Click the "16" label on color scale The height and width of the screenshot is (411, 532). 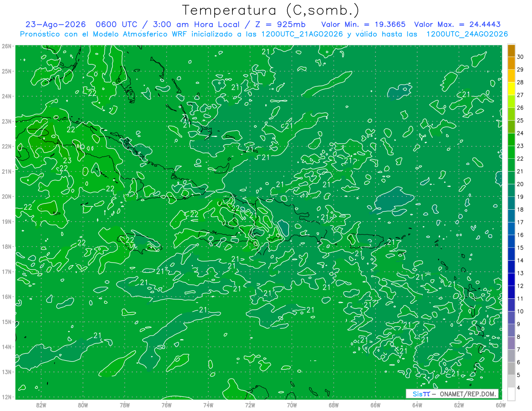[520, 235]
